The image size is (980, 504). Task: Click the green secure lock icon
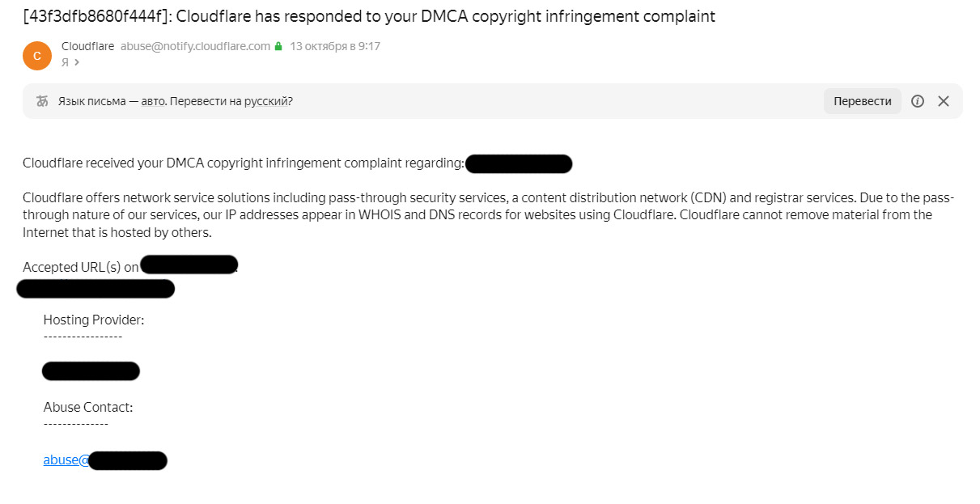[x=278, y=47]
